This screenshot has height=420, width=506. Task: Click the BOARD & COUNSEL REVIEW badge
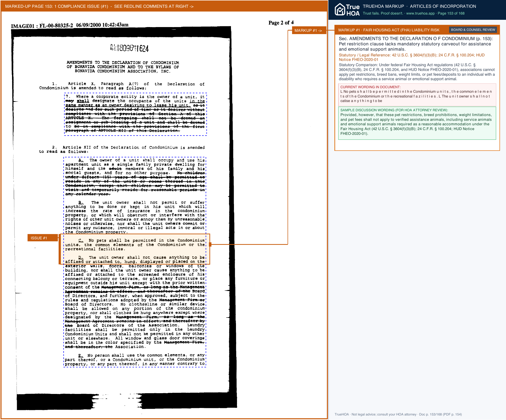point(473,30)
